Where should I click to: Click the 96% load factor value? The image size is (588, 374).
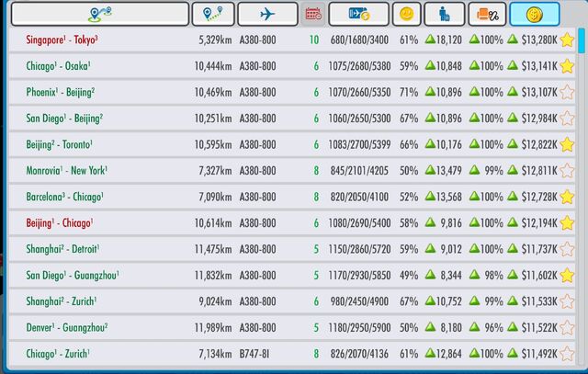493,327
